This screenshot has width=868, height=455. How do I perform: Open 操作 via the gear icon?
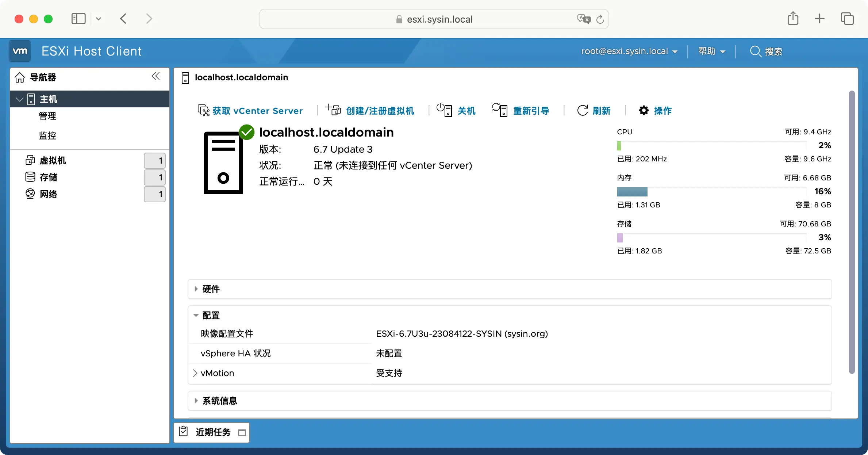(x=643, y=110)
